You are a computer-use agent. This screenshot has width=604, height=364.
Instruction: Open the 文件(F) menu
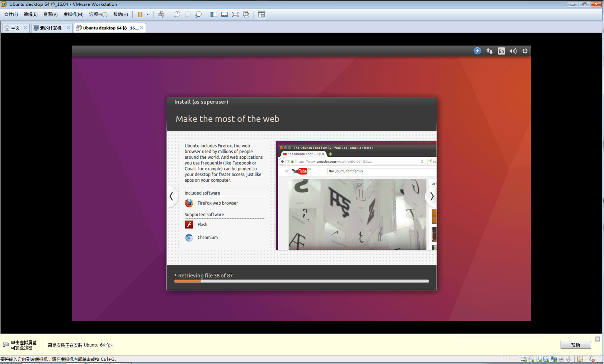coord(11,14)
